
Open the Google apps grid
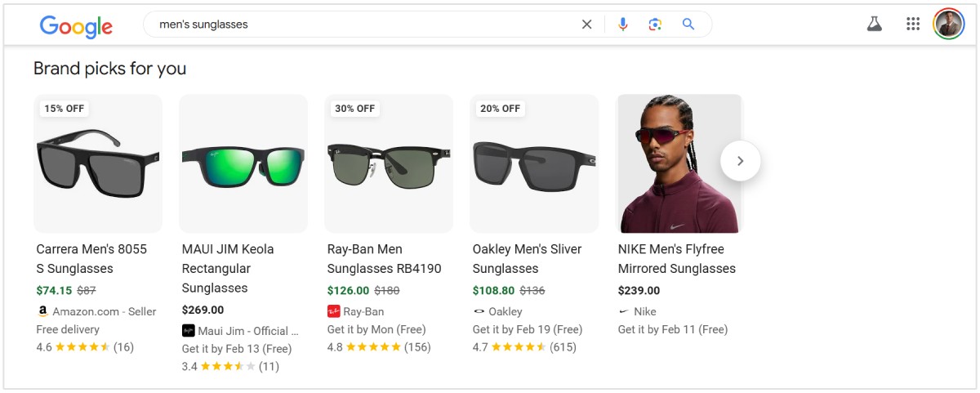(913, 25)
